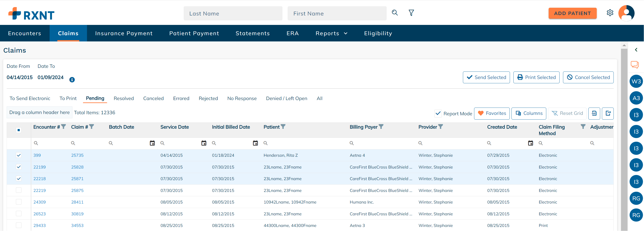Click the export grid share icon

(608, 113)
